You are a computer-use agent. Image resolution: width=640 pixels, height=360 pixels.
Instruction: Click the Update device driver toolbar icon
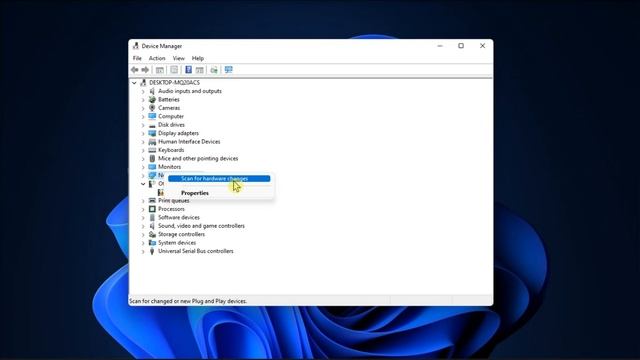(x=214, y=70)
